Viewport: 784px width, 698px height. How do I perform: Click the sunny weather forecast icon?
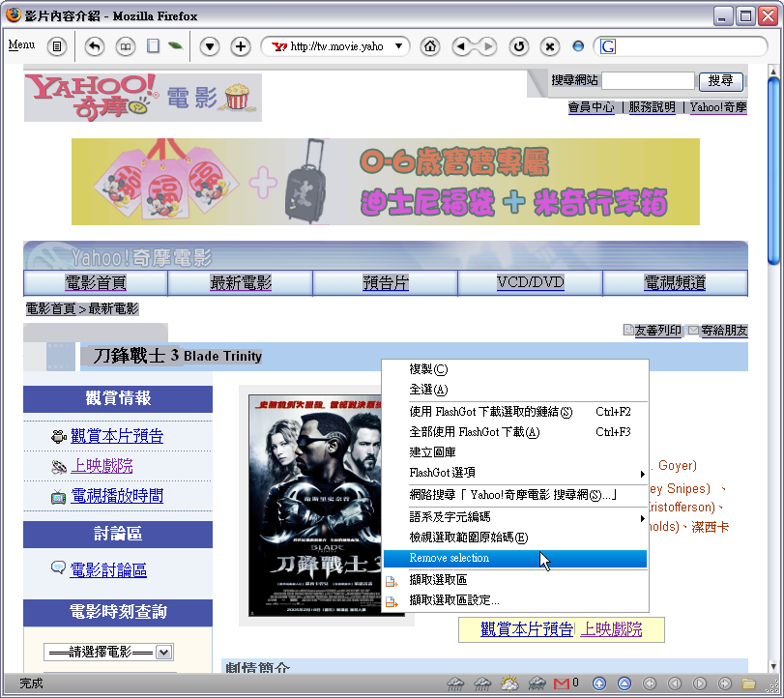tap(508, 683)
